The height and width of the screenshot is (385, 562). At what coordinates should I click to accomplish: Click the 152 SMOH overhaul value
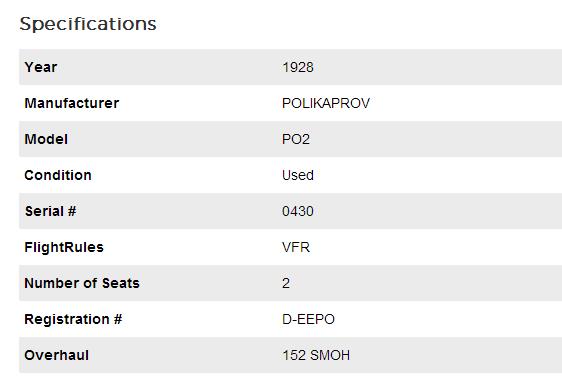coord(316,355)
